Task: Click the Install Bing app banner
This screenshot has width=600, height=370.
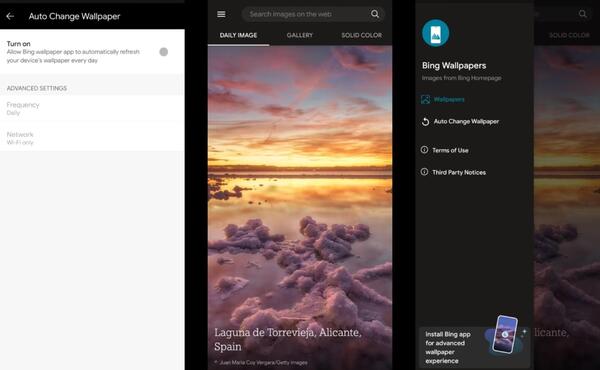Action: (x=474, y=347)
